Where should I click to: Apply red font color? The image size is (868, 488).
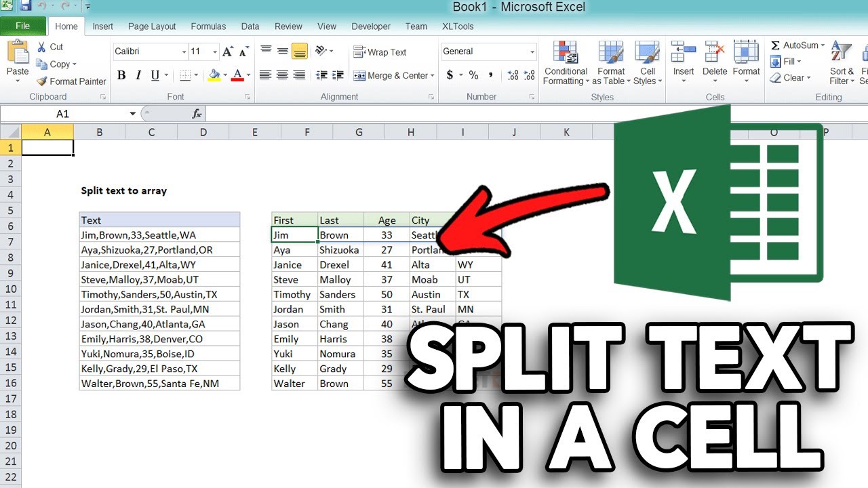[x=237, y=75]
